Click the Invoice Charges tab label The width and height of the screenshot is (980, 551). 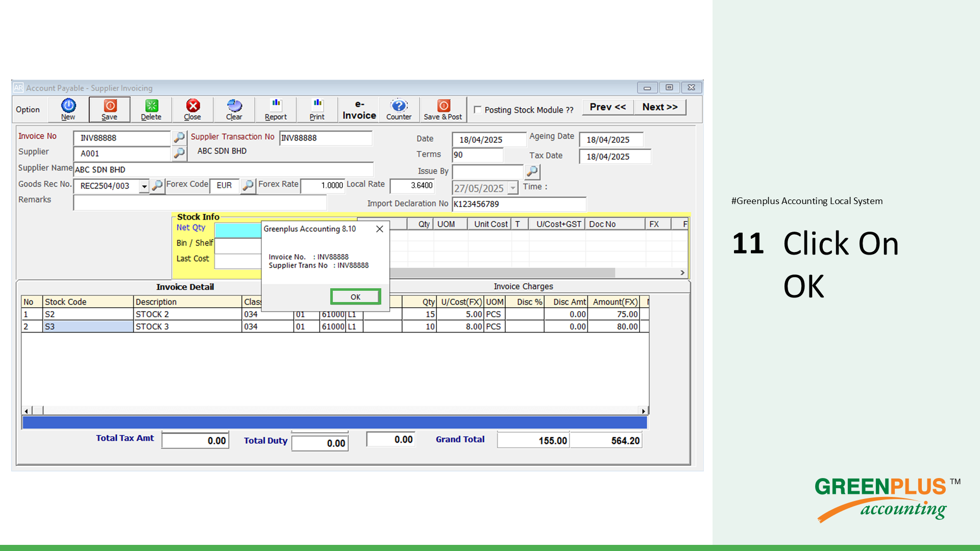pyautogui.click(x=523, y=287)
